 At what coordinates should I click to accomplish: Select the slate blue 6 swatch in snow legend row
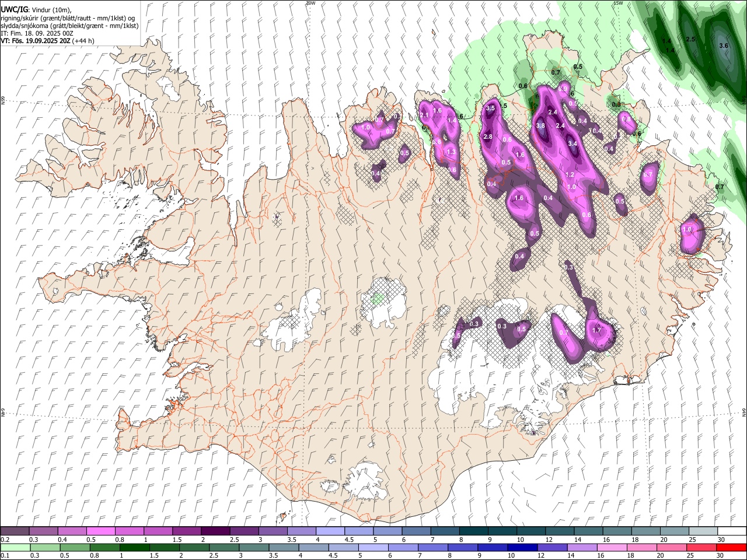(x=417, y=531)
